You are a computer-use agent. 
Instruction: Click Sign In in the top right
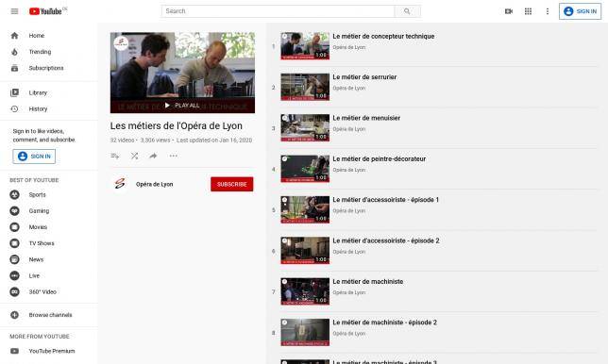click(x=580, y=11)
